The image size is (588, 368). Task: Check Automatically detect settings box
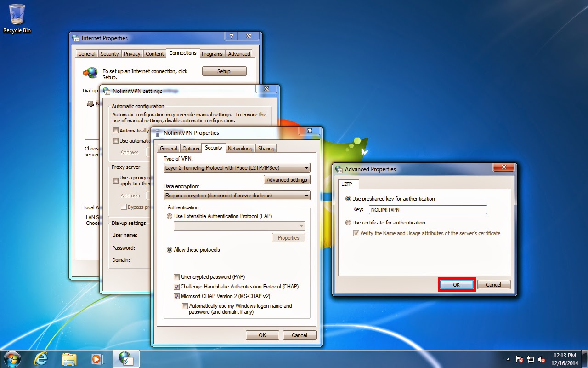(115, 131)
